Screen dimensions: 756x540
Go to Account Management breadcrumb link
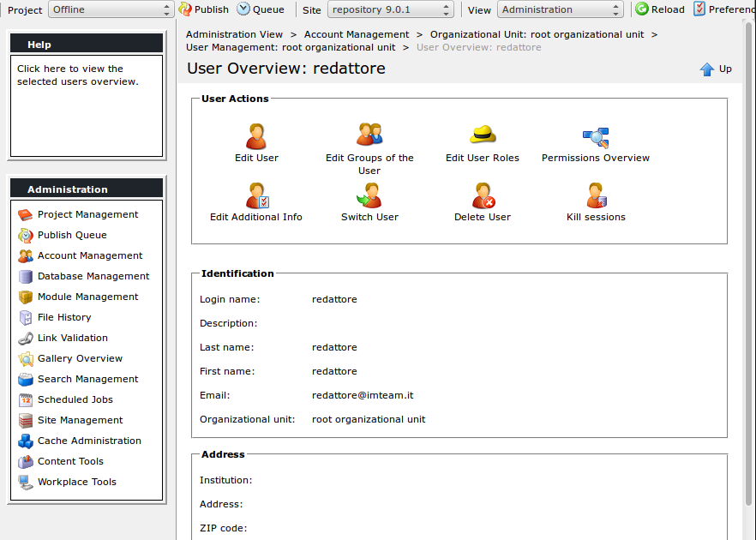pos(357,34)
